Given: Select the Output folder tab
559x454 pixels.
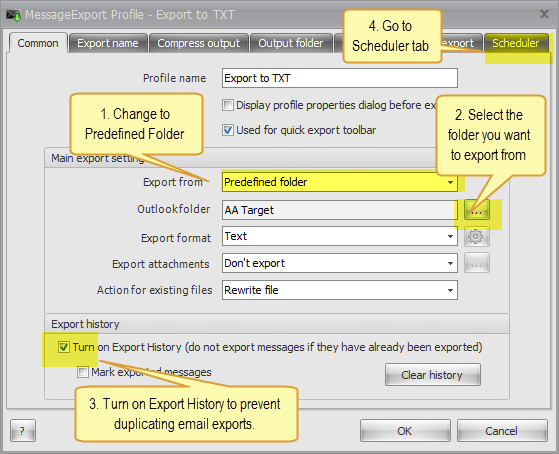Looking at the screenshot, I should [x=291, y=43].
